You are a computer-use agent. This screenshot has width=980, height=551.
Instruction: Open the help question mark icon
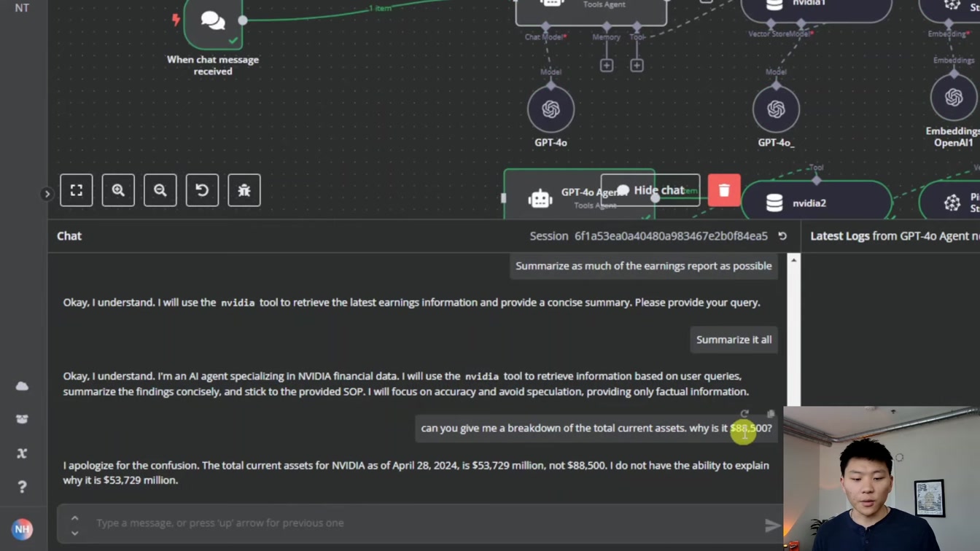click(x=22, y=487)
